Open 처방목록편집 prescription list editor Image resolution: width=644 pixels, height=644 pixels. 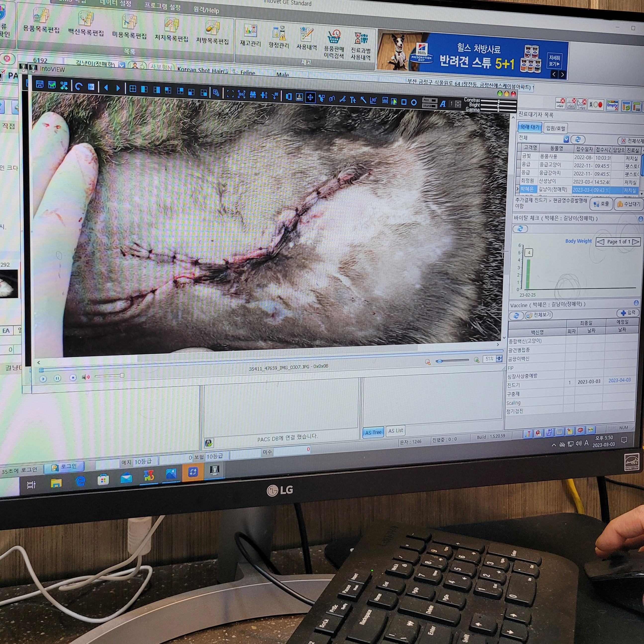(212, 33)
